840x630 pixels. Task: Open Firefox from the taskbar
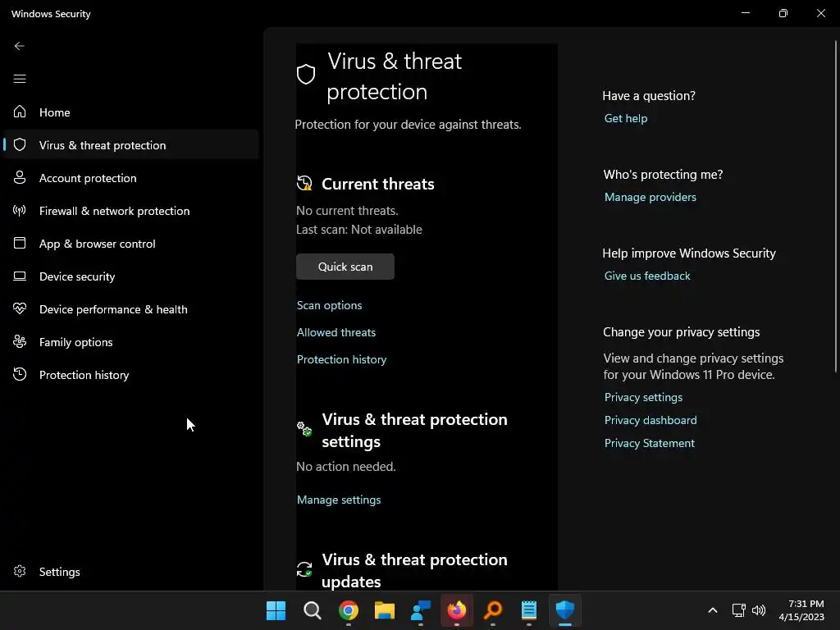[x=456, y=610]
